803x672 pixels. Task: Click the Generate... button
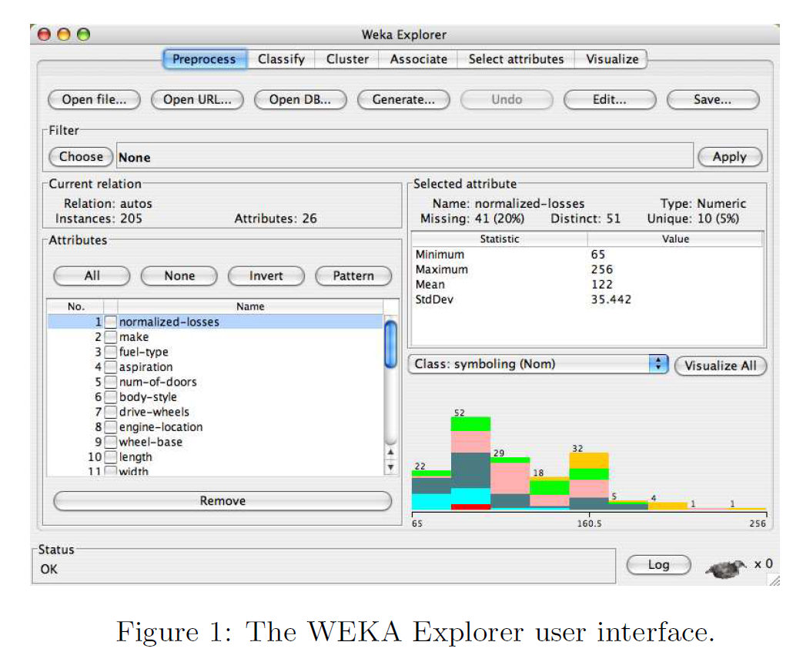(x=403, y=99)
